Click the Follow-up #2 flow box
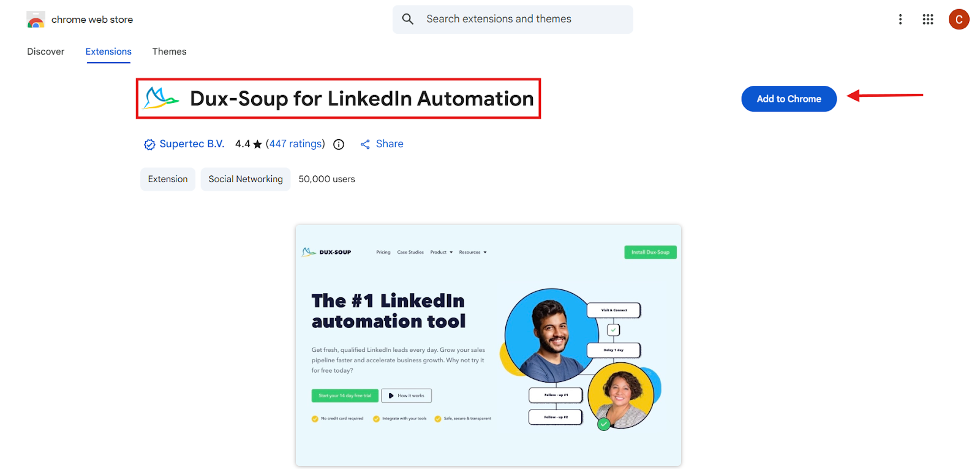The image size is (980, 469). 556,417
